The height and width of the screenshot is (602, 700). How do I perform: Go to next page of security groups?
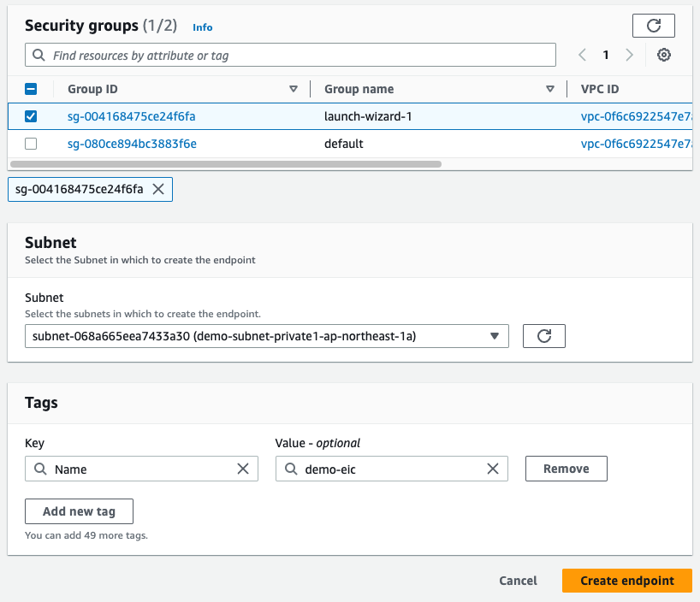[630, 55]
